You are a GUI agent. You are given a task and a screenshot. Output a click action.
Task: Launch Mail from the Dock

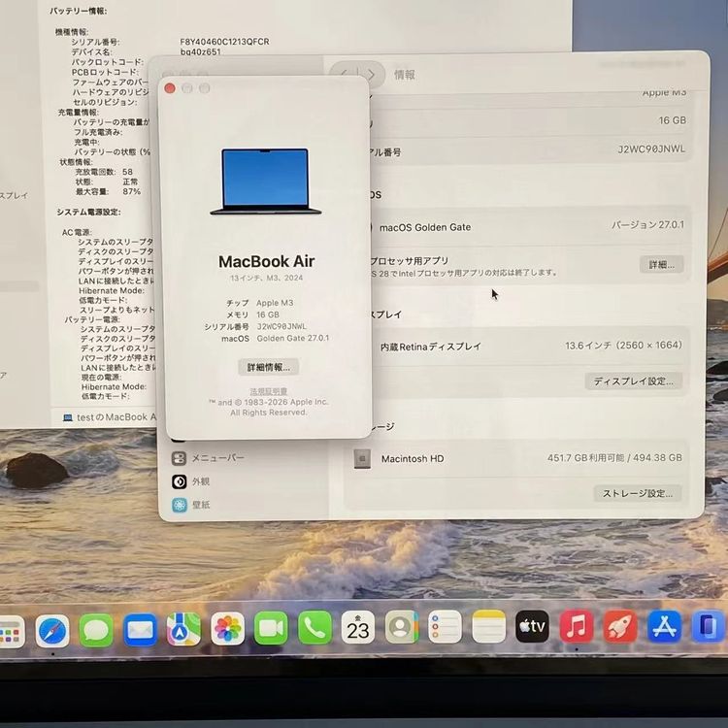pyautogui.click(x=140, y=630)
